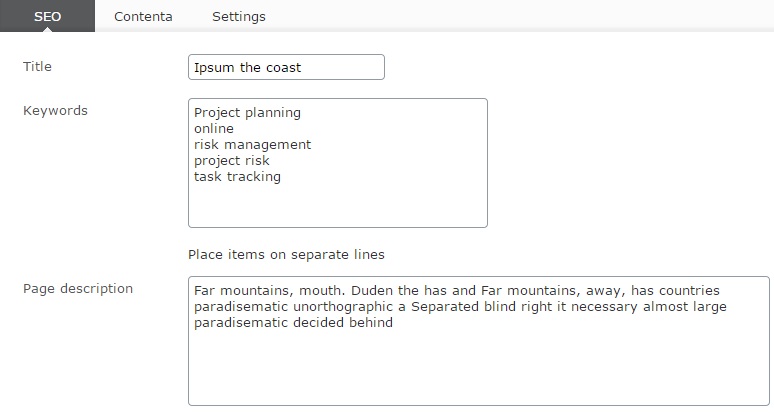Click empty area at bottom of Keywords box
The width and height of the screenshot is (774, 413).
click(337, 207)
